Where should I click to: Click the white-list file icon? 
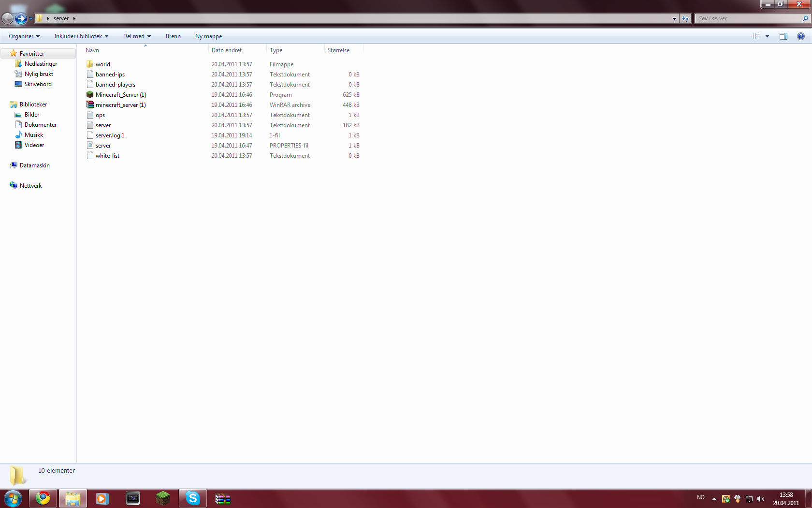pyautogui.click(x=90, y=155)
